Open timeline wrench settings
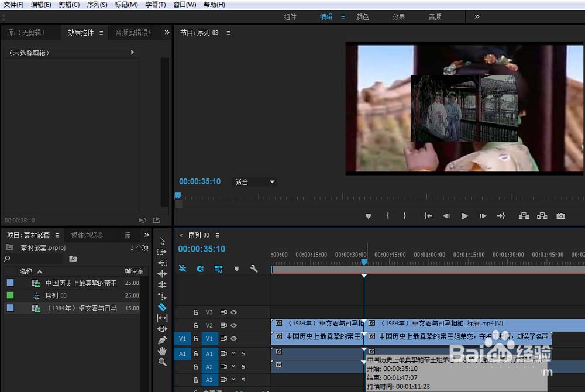The height and width of the screenshot is (392, 585). tap(254, 269)
